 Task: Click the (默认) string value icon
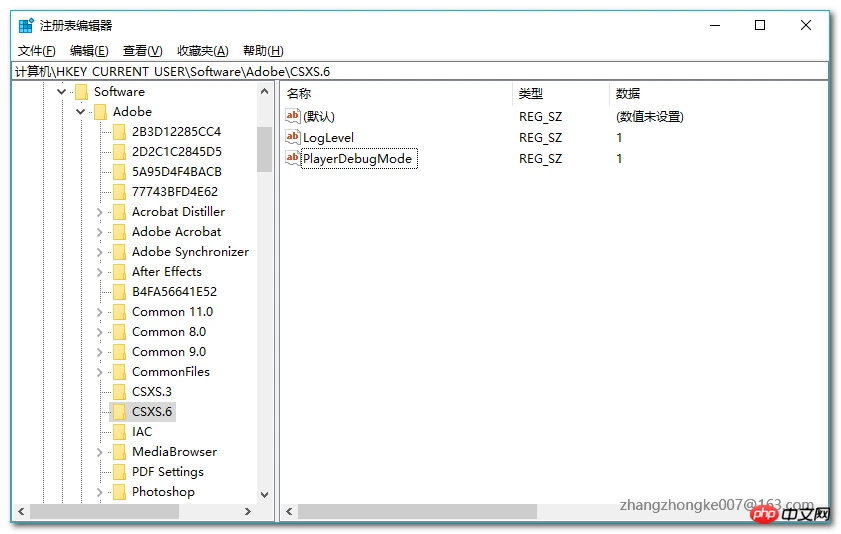[x=292, y=115]
